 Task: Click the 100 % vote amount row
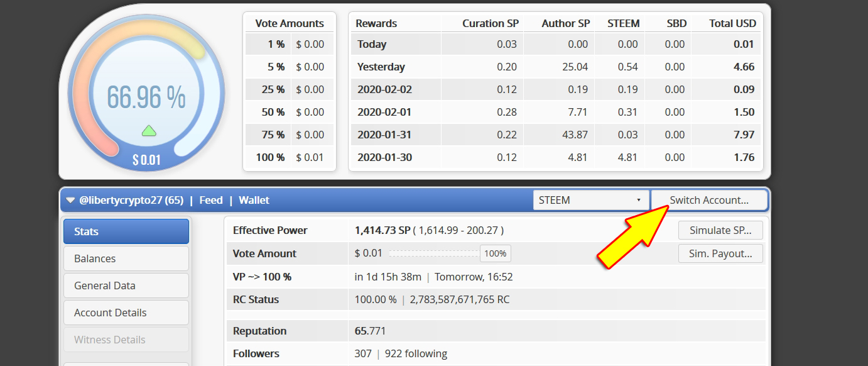pos(290,157)
